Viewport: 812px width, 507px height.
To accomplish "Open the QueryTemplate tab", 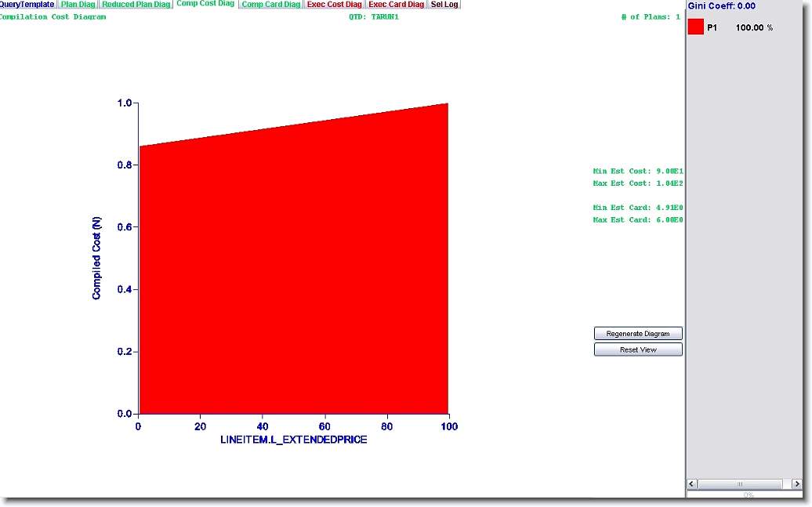I will click(27, 5).
